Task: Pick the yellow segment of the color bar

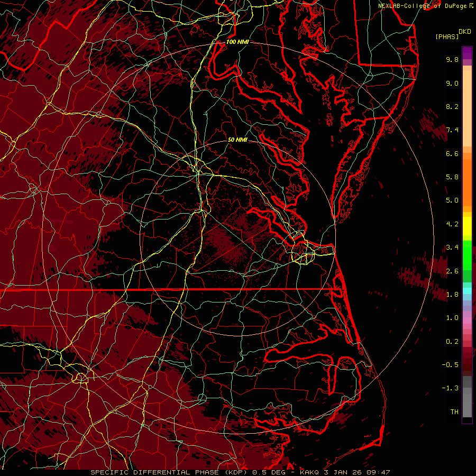Action: click(x=467, y=226)
